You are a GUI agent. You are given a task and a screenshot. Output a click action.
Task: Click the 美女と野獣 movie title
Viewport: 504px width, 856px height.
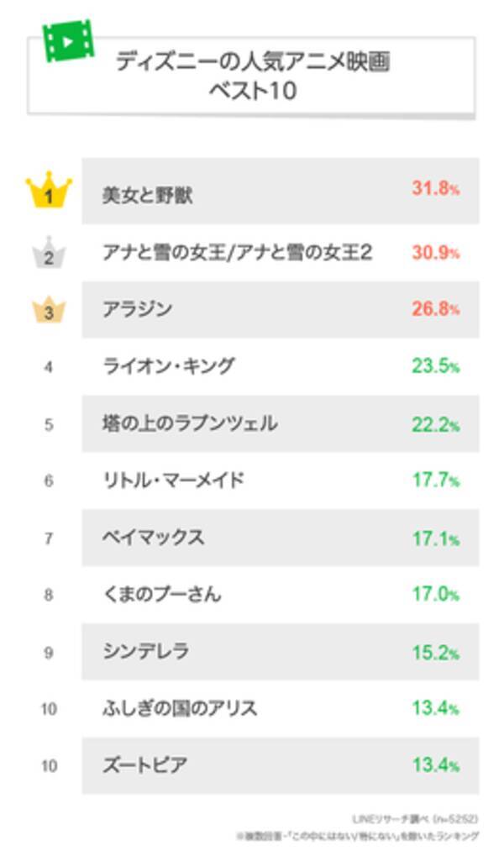point(147,195)
